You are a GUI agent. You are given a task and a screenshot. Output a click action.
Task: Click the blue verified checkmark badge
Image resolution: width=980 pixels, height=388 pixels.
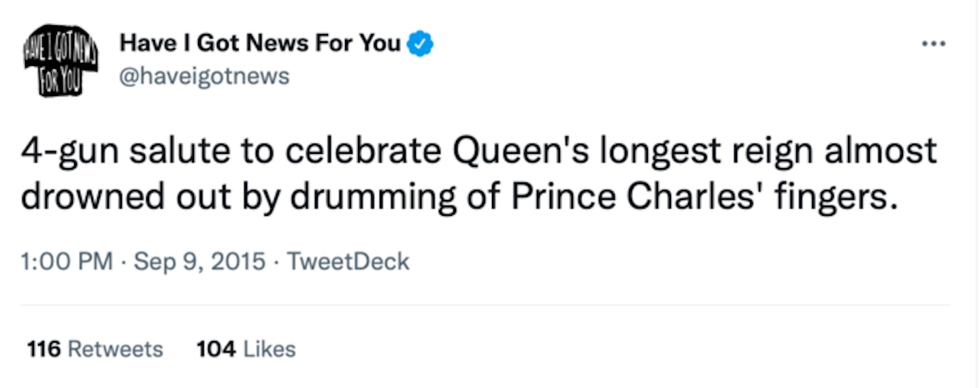pyautogui.click(x=420, y=44)
